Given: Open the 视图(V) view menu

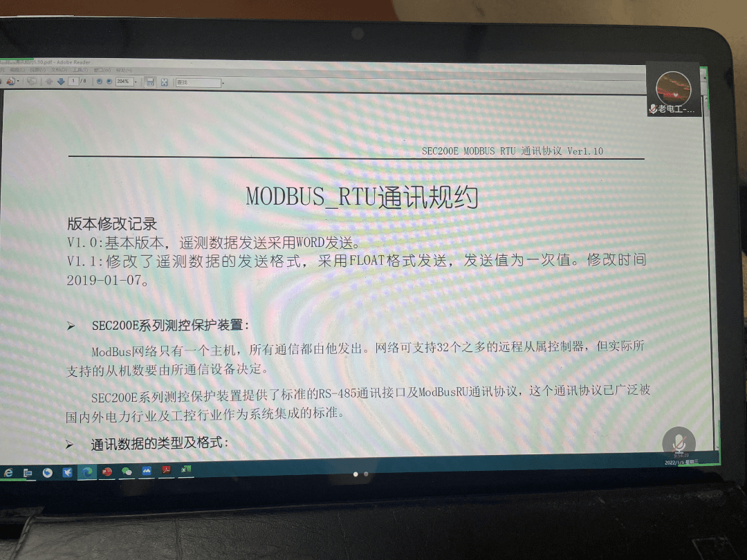Looking at the screenshot, I should click(x=38, y=70).
